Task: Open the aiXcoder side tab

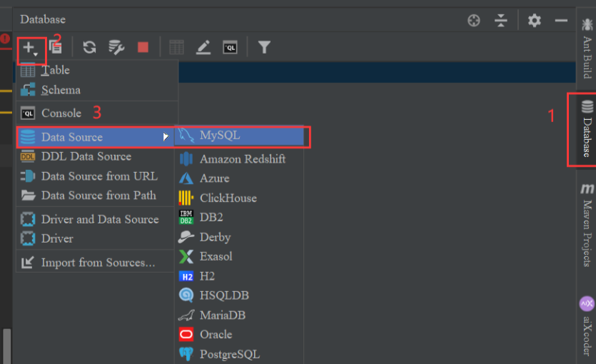Action: click(x=587, y=327)
